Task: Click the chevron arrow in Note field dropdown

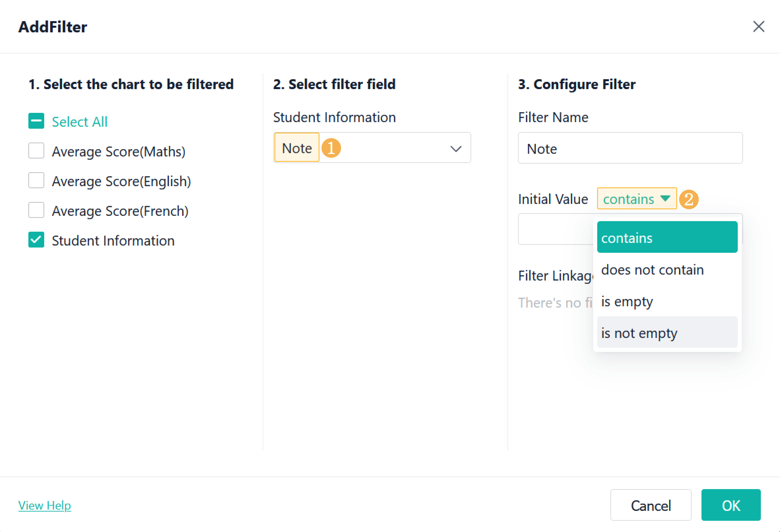Action: 455,149
